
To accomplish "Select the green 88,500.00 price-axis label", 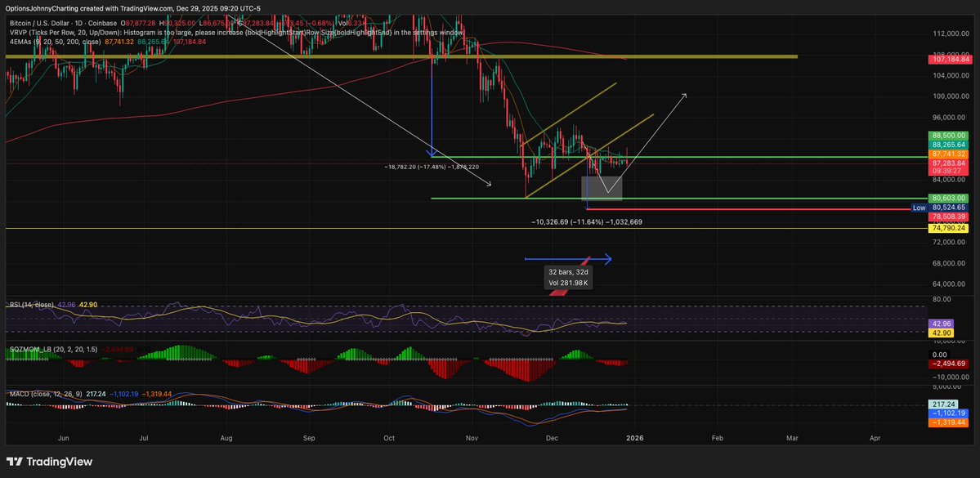I will (x=949, y=135).
